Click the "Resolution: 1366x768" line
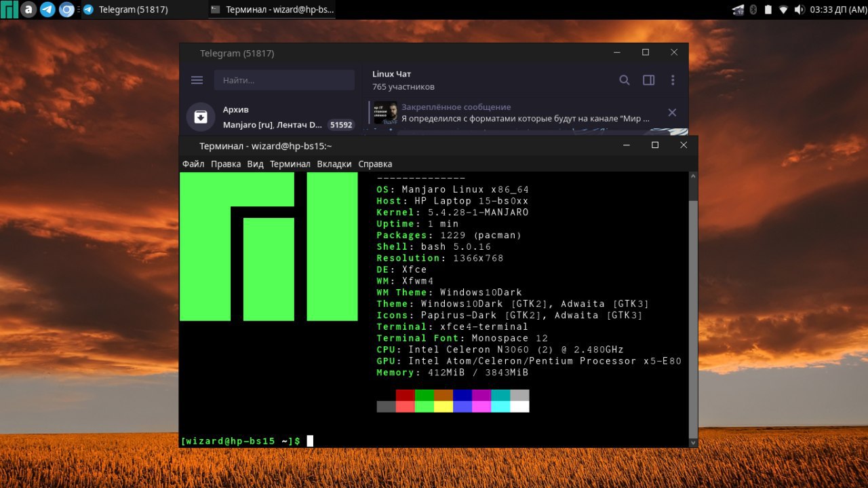 click(440, 258)
